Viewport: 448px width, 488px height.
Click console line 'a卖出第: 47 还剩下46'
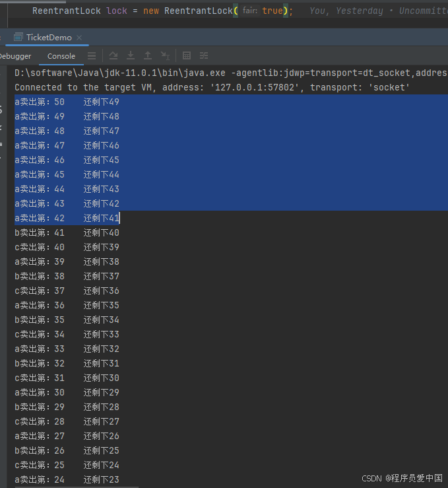(67, 146)
